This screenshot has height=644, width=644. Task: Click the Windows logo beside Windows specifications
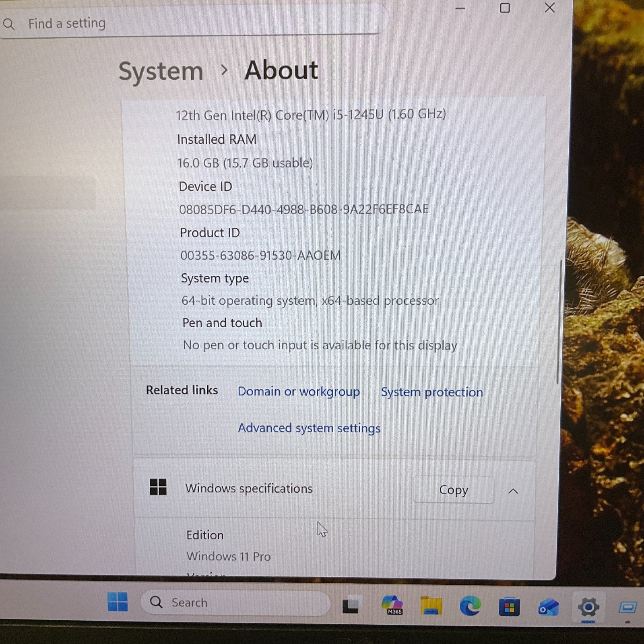coord(158,487)
